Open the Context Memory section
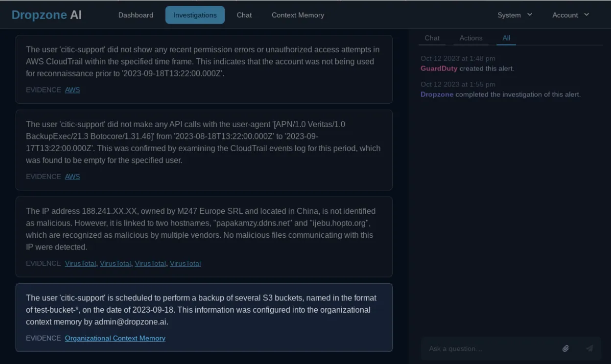The width and height of the screenshot is (611, 364). pos(298,15)
